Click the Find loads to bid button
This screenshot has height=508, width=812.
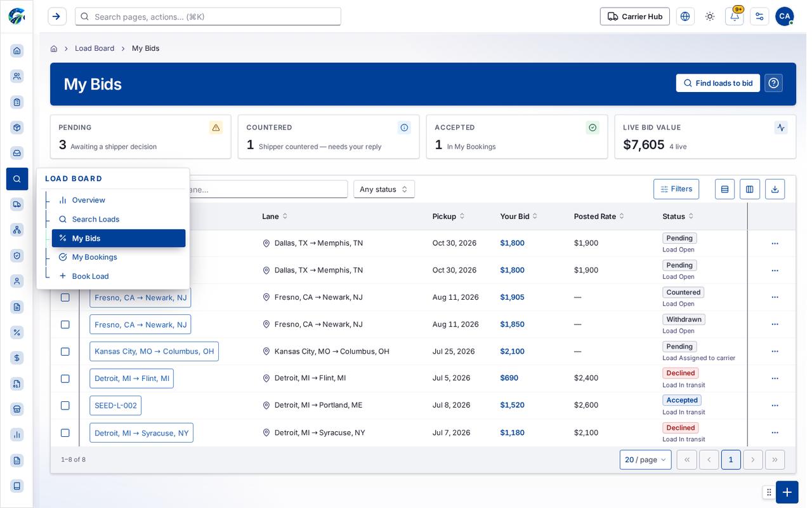717,83
